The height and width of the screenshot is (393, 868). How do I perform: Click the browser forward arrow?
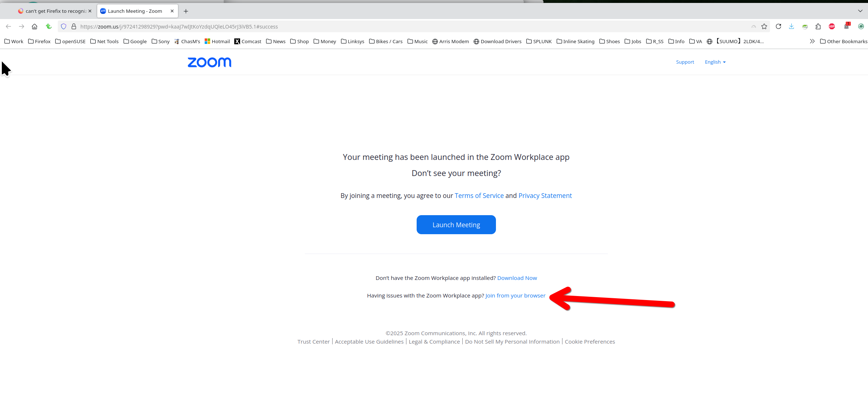click(x=22, y=26)
